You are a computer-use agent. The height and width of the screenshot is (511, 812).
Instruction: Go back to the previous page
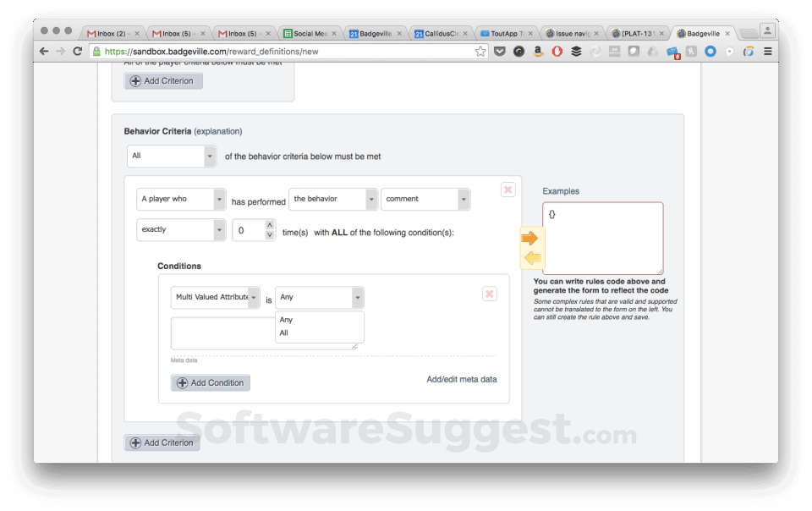pyautogui.click(x=44, y=52)
